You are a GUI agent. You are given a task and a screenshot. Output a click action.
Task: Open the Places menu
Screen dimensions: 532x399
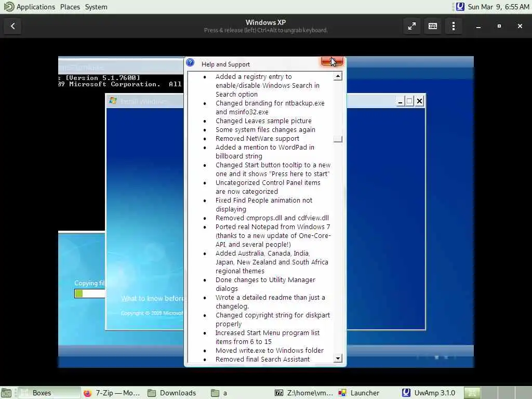coord(70,7)
